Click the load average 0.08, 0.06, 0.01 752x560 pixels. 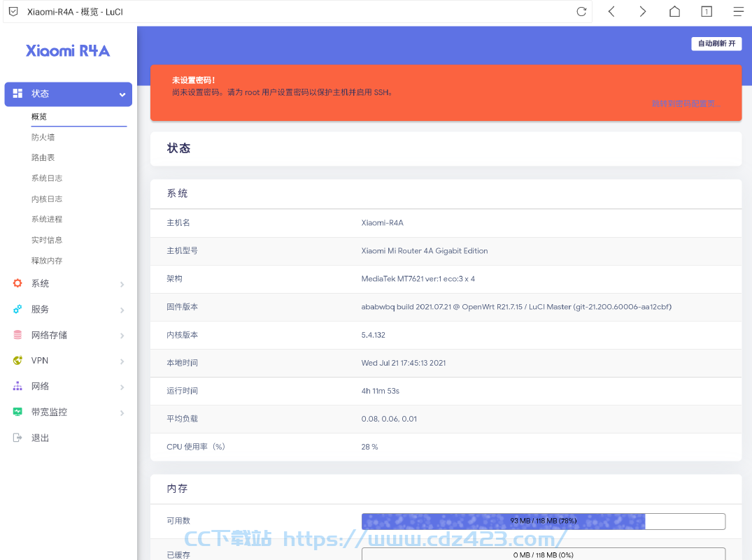click(389, 419)
